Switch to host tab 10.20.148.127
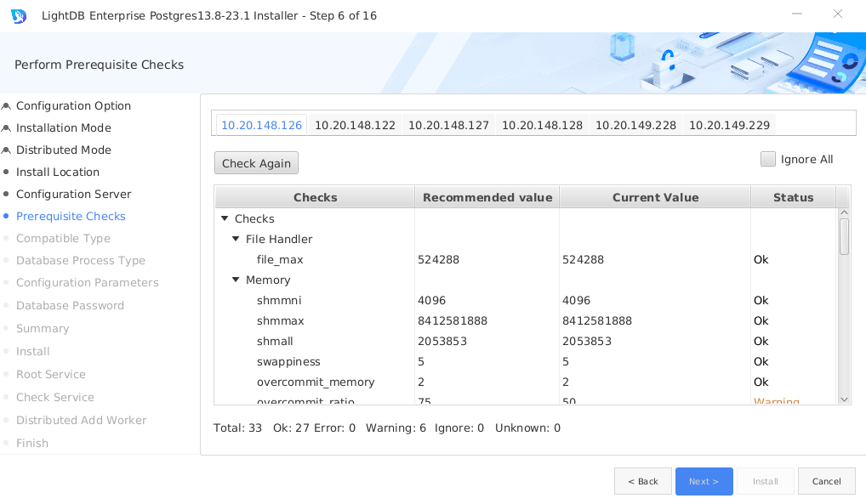 tap(448, 125)
